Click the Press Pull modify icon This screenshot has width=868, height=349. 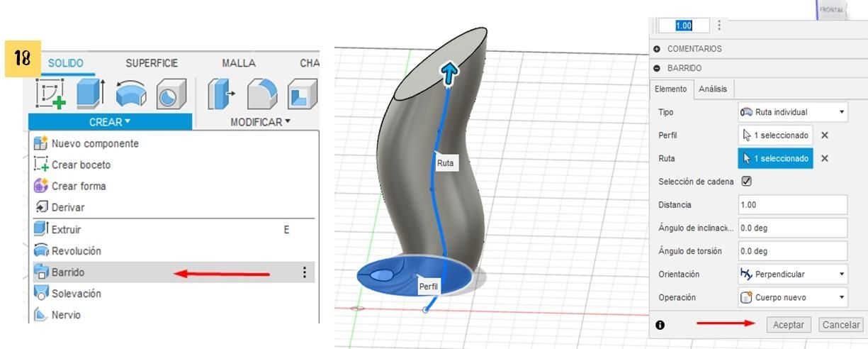pos(222,94)
